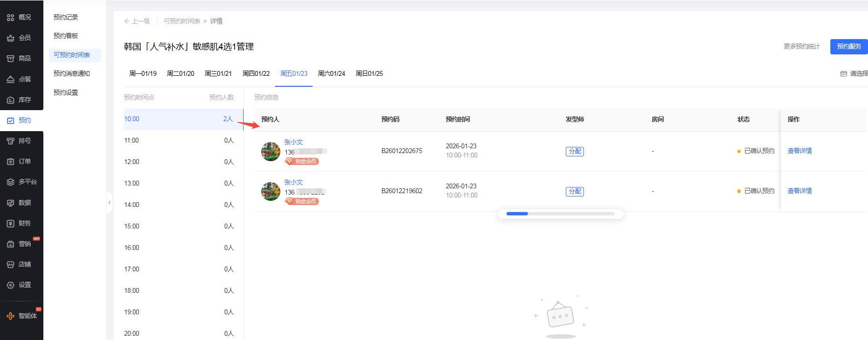Viewport: 868px width, 340px height.
Task: Switch to 周一01/19 tab
Action: point(143,73)
